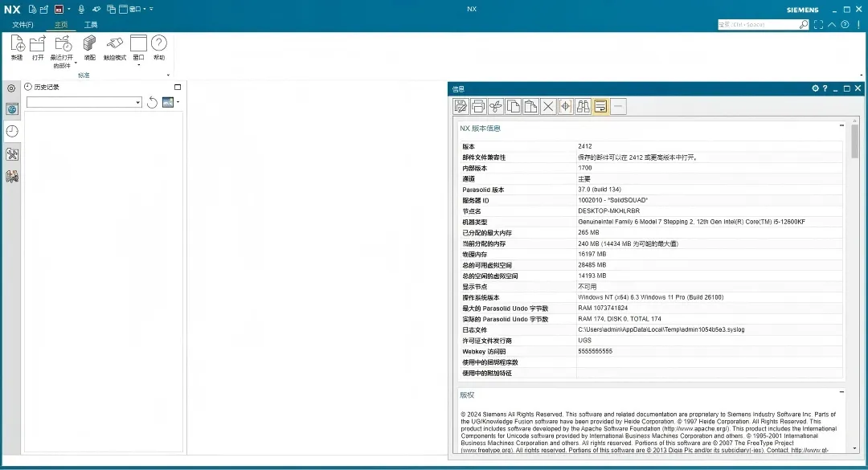This screenshot has height=470, width=868.
Task: Collapse the ribbon with the chevron up icon
Action: (832, 24)
